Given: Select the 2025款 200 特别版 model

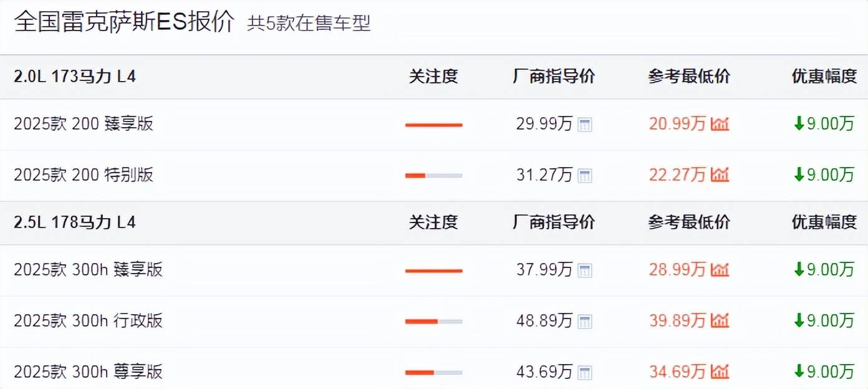Looking at the screenshot, I should coord(84,175).
